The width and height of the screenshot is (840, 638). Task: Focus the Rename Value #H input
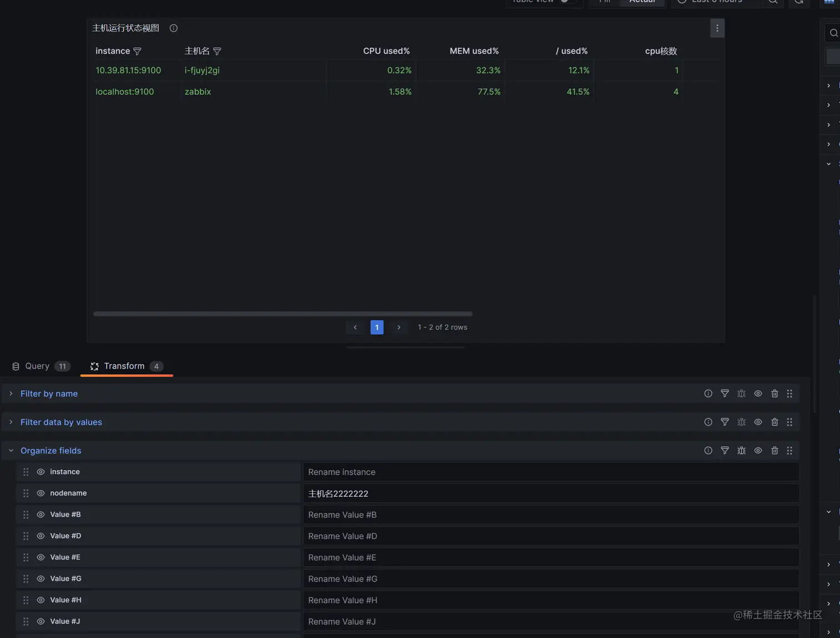551,600
